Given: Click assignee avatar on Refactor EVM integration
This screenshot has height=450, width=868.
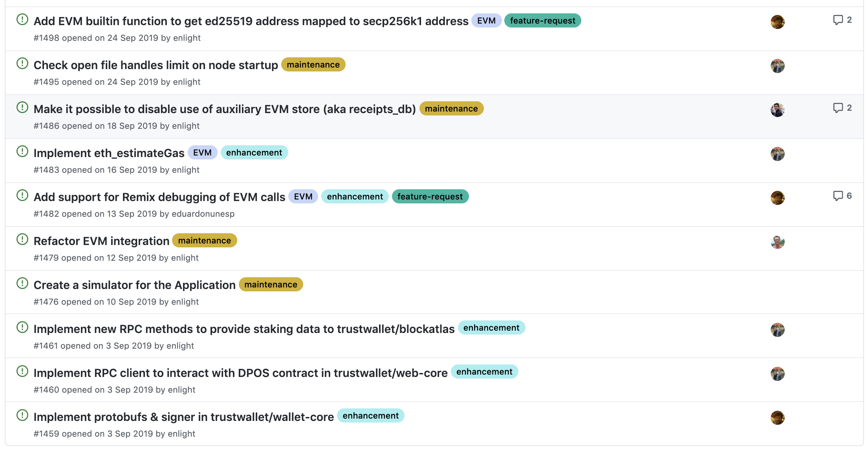Looking at the screenshot, I should point(777,242).
